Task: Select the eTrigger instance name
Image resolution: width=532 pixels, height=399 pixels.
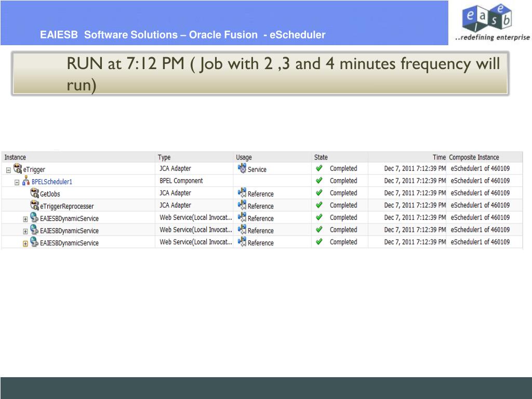Action: coord(34,170)
